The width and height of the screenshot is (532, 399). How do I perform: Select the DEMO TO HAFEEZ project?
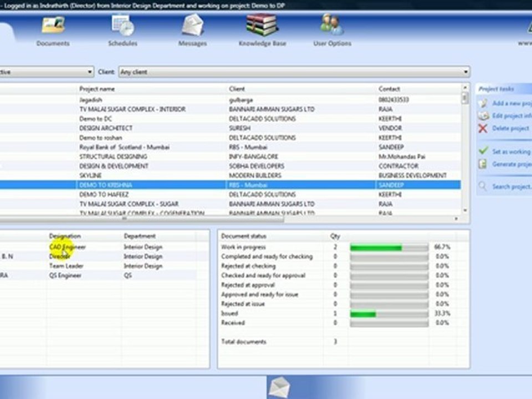(230, 195)
